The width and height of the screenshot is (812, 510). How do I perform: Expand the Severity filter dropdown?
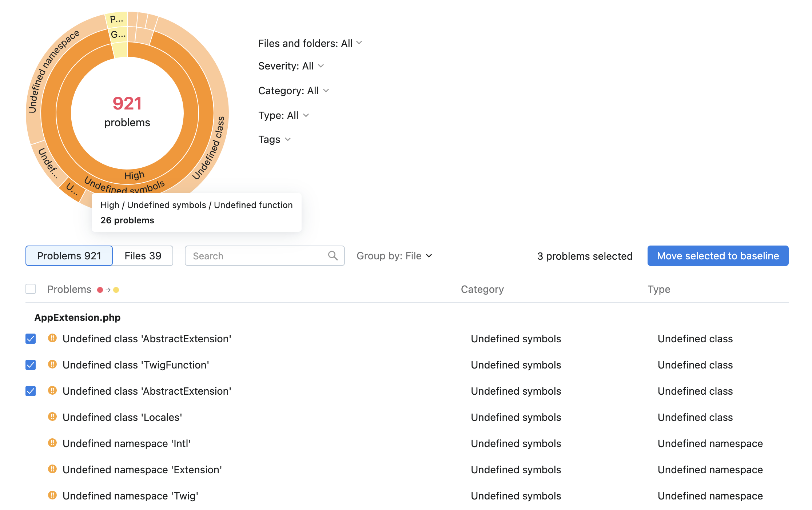[291, 66]
